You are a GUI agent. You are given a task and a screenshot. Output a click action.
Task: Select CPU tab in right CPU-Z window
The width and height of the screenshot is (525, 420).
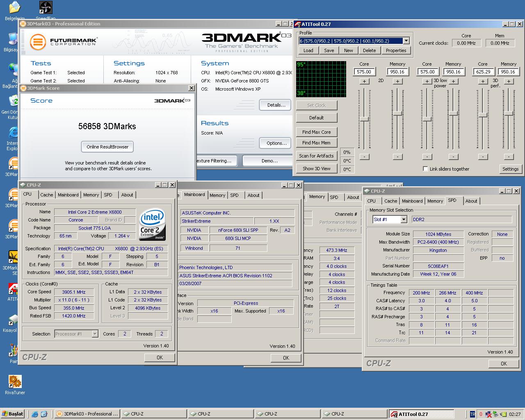[x=372, y=201]
